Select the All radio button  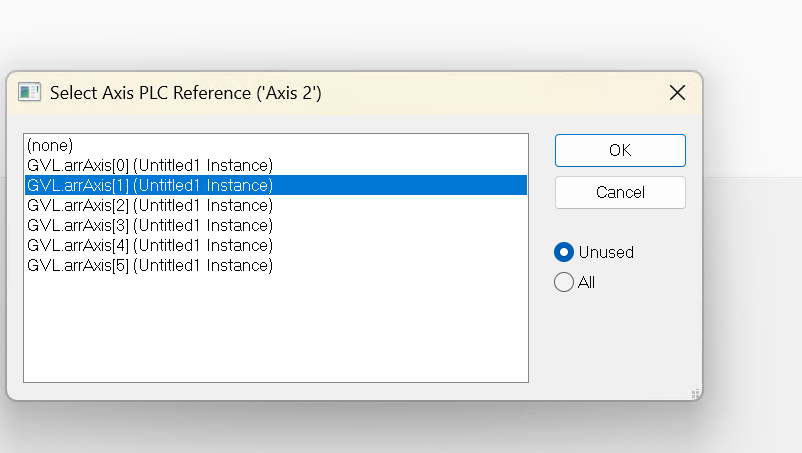point(564,282)
